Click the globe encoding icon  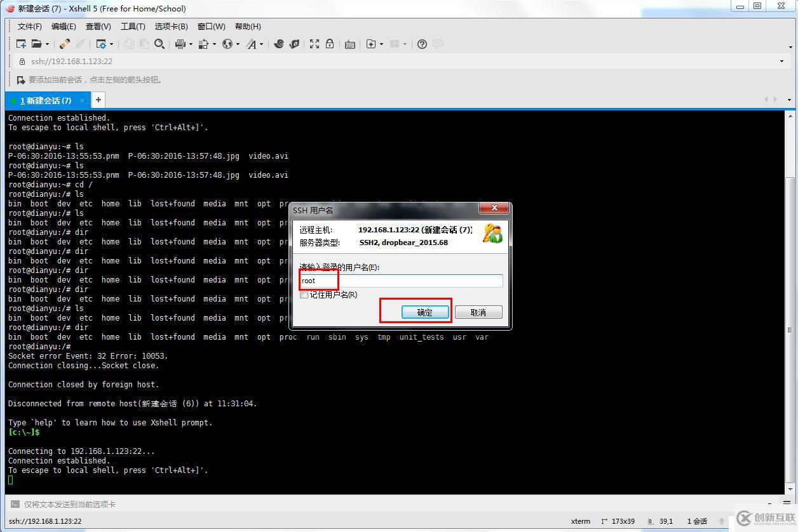[x=227, y=44]
